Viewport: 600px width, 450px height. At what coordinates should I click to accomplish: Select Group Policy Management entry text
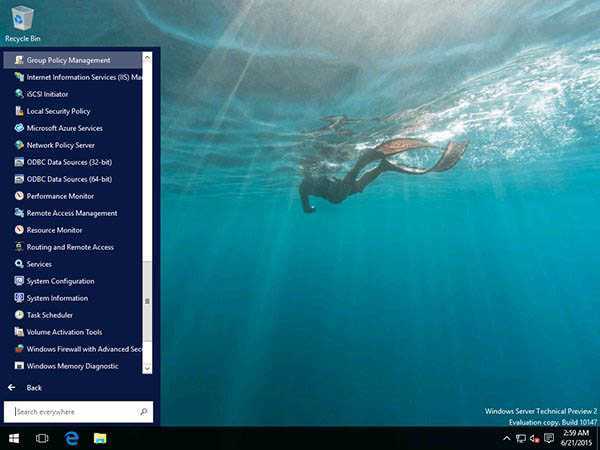point(68,60)
